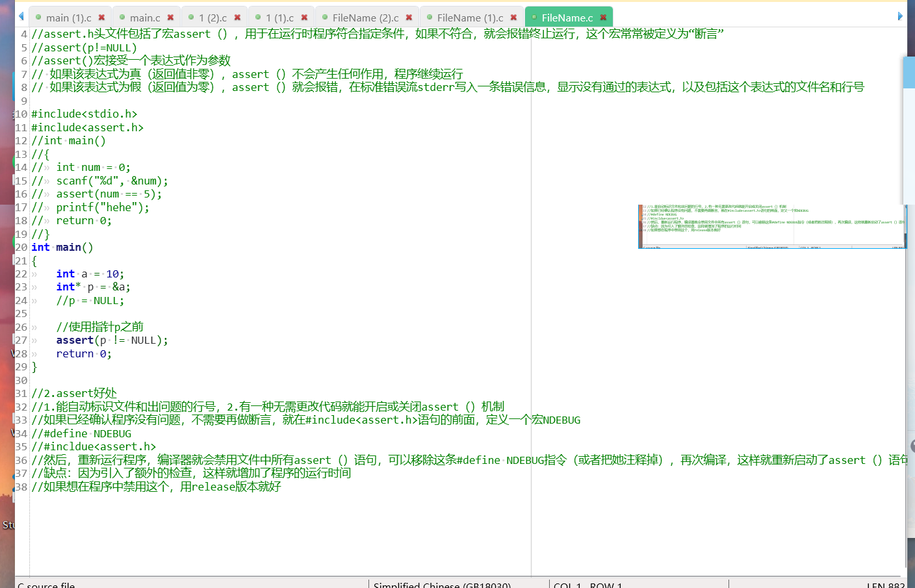Close the 1 (2).c tab
Screen dimensions: 915x588
click(237, 18)
